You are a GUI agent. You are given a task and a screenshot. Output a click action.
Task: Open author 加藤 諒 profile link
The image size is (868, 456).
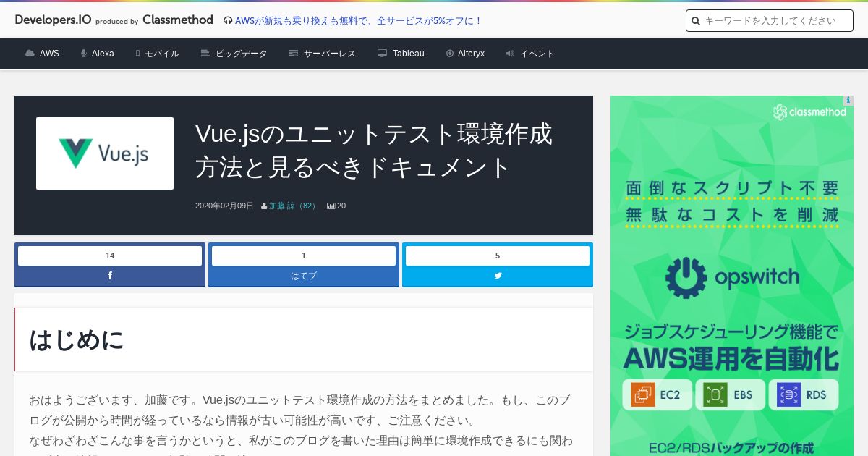point(293,206)
